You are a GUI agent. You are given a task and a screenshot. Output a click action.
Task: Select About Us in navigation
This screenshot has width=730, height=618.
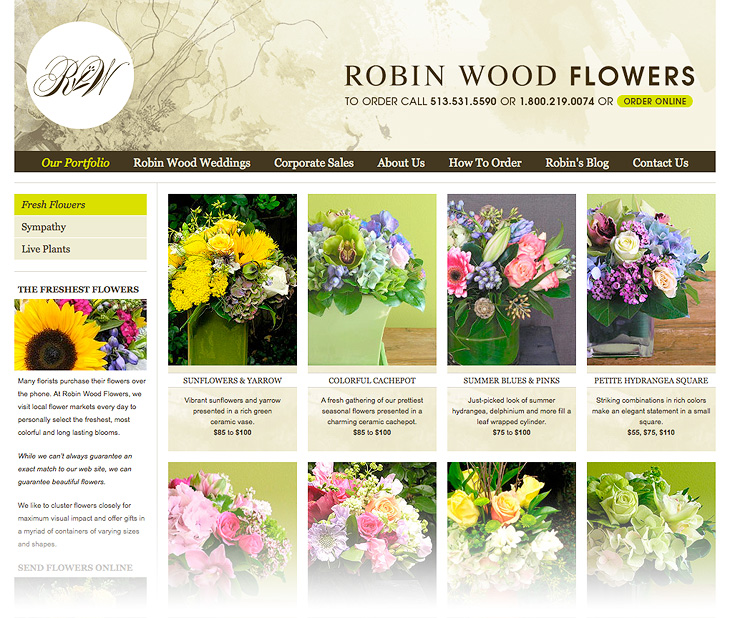coord(401,162)
